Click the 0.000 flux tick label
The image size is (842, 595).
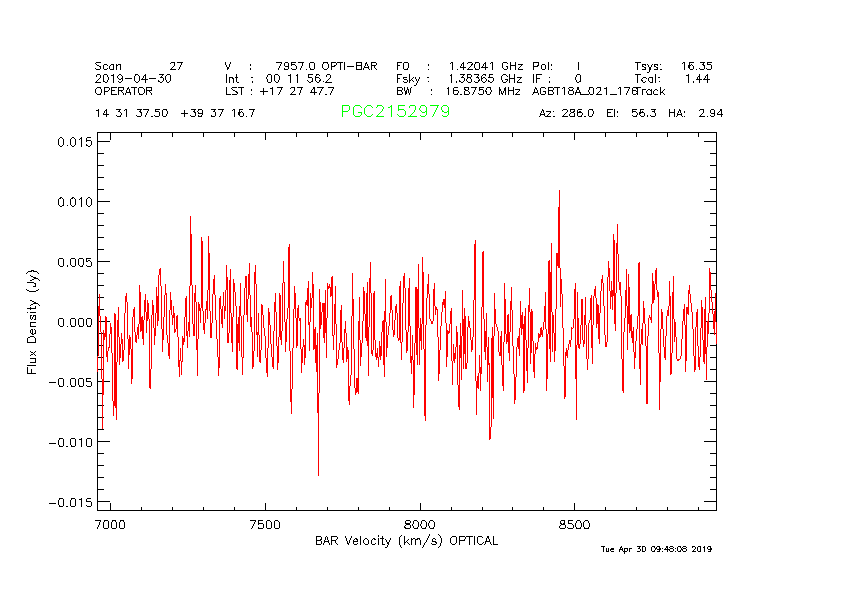coord(73,322)
